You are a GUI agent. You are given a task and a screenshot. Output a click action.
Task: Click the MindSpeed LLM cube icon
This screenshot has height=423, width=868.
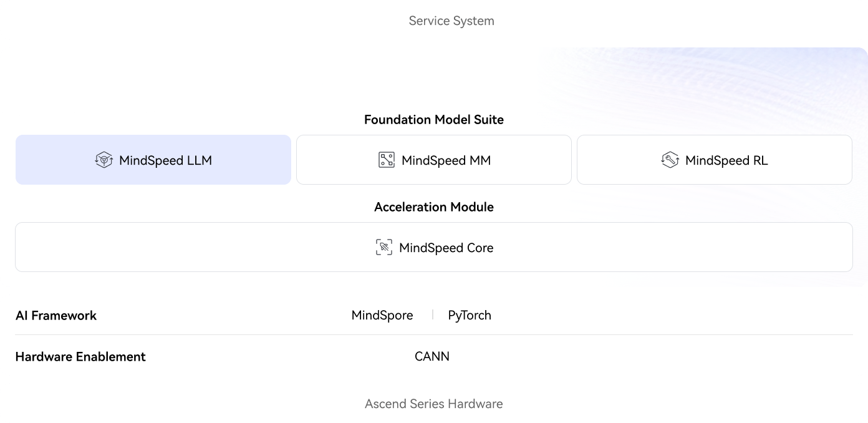(104, 160)
